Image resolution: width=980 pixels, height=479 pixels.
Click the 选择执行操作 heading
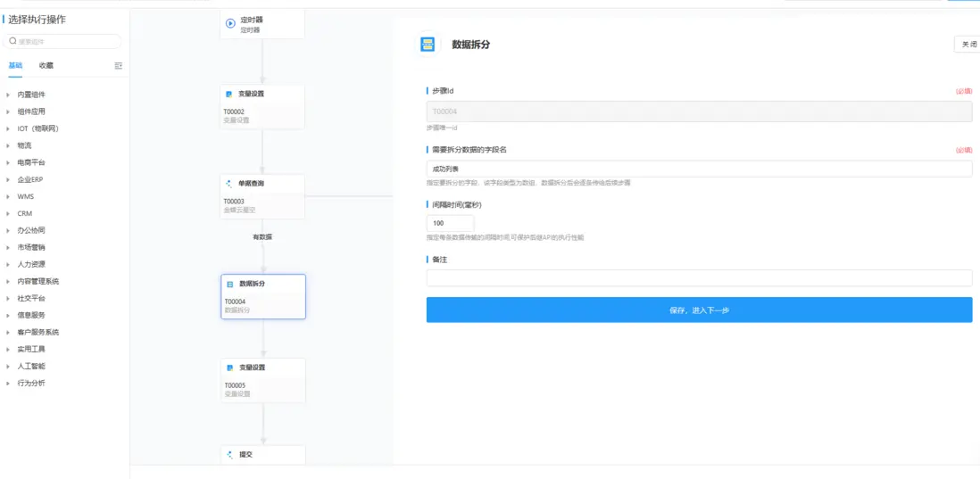[x=37, y=20]
